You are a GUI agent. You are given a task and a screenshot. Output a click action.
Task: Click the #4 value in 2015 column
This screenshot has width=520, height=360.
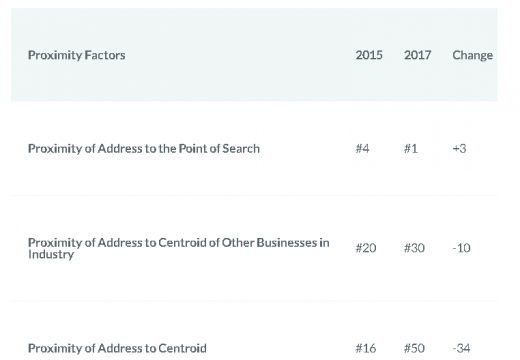coord(362,148)
